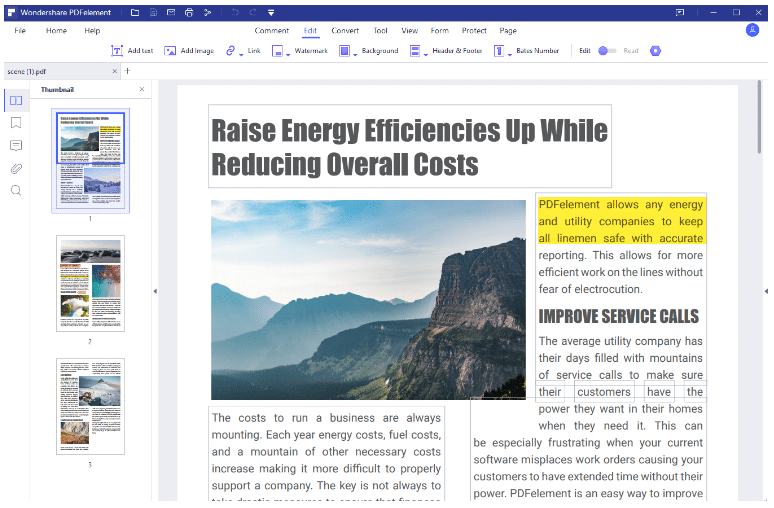Click the Add image tool

188,50
